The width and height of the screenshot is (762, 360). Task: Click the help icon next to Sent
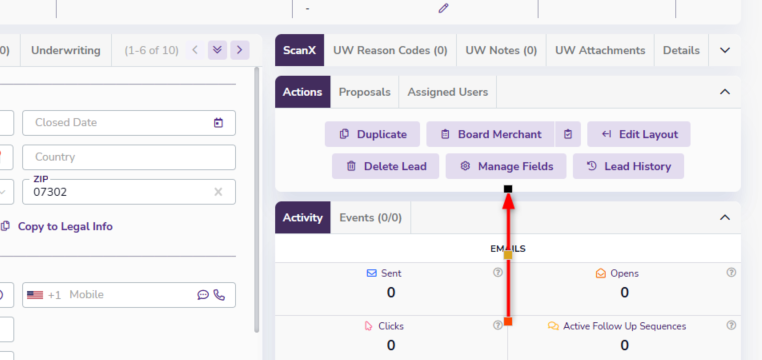point(498,273)
